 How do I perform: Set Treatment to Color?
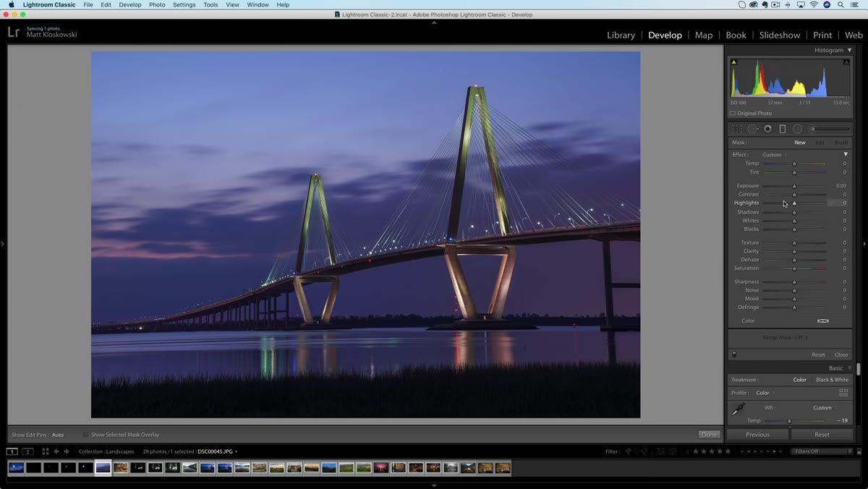pos(799,380)
